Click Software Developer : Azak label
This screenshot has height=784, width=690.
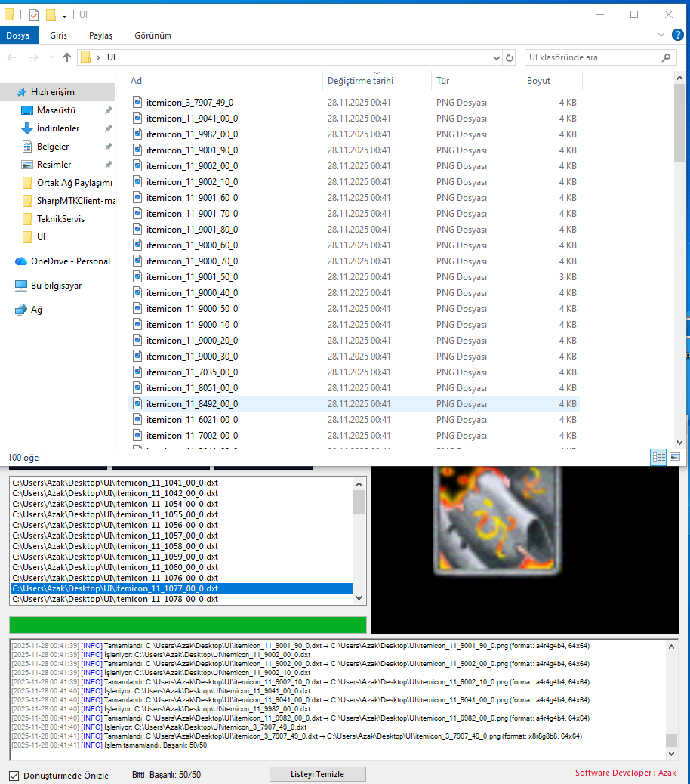pyautogui.click(x=626, y=773)
